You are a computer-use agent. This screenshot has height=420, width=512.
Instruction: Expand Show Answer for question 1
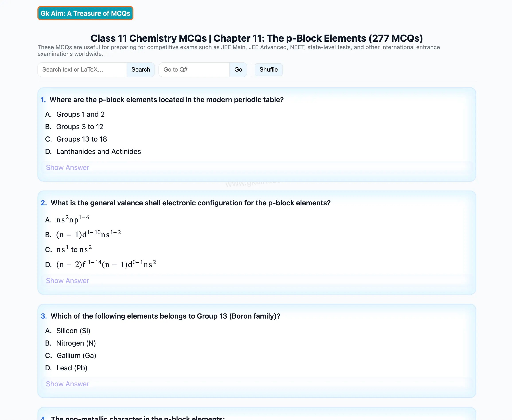click(68, 167)
